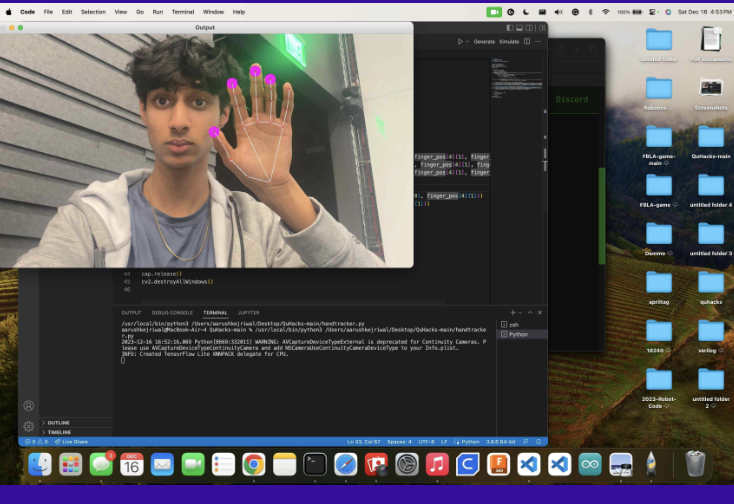The image size is (734, 504).
Task: Select the zsh terminal in the list
Action: [x=522, y=325]
